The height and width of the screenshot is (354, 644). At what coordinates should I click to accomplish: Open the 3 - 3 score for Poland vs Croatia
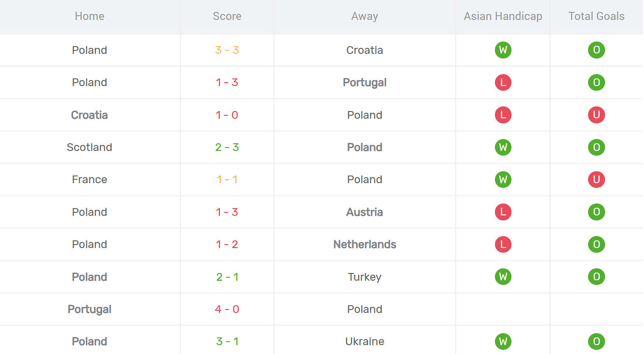tap(227, 50)
